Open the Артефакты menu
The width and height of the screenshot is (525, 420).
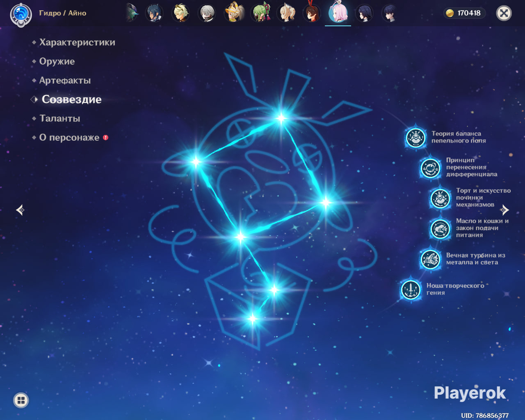[65, 80]
